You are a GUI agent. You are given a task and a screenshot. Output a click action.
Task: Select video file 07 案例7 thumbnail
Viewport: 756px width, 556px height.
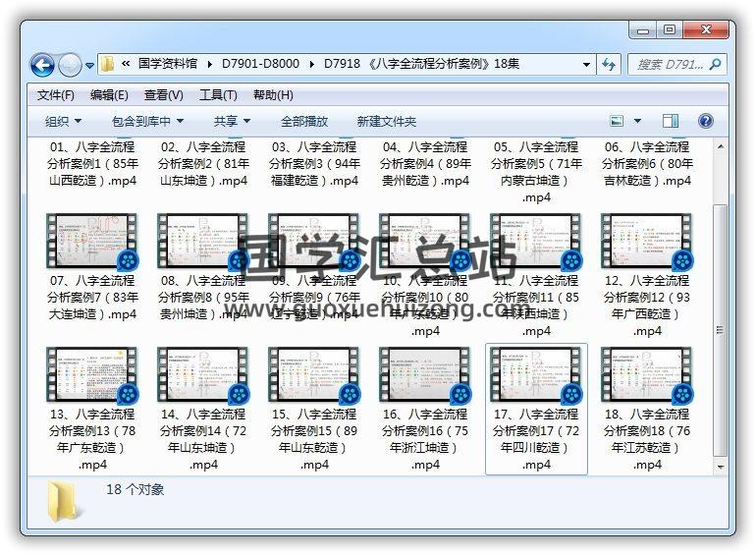click(92, 243)
